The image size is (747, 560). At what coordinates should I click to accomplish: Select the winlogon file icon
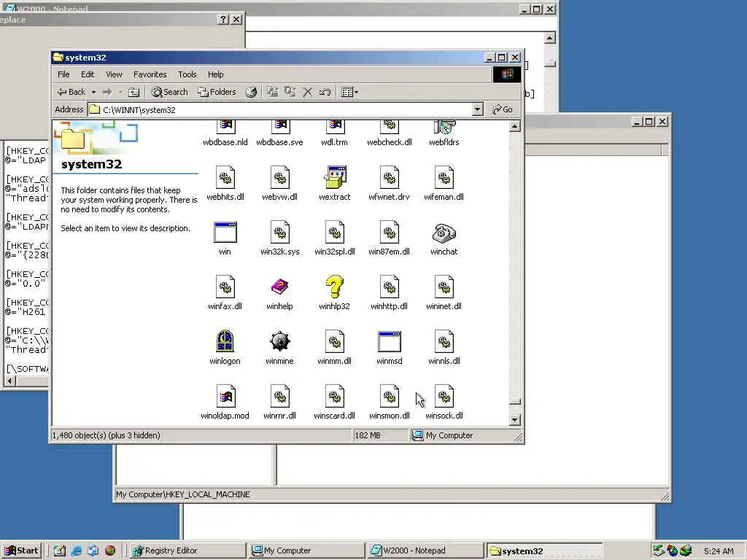click(x=225, y=341)
